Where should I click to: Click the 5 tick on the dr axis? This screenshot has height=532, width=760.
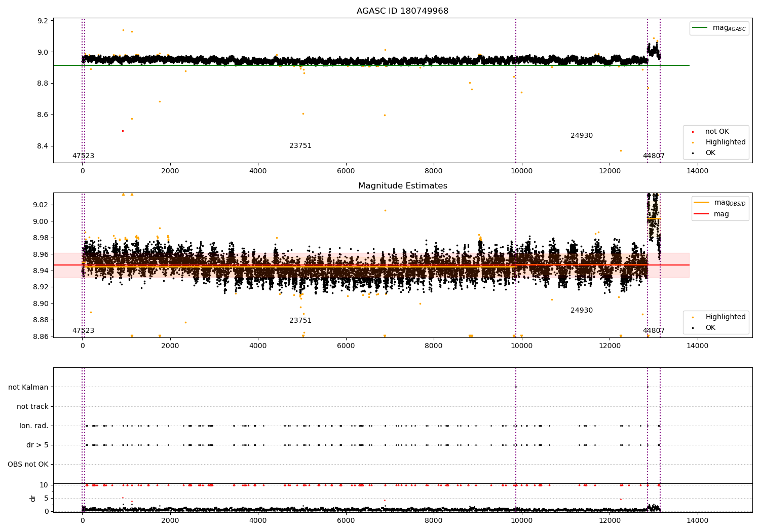click(47, 499)
